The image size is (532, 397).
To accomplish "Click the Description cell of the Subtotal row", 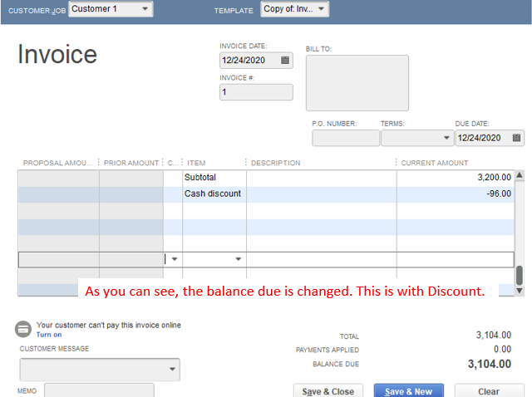I will [x=322, y=178].
